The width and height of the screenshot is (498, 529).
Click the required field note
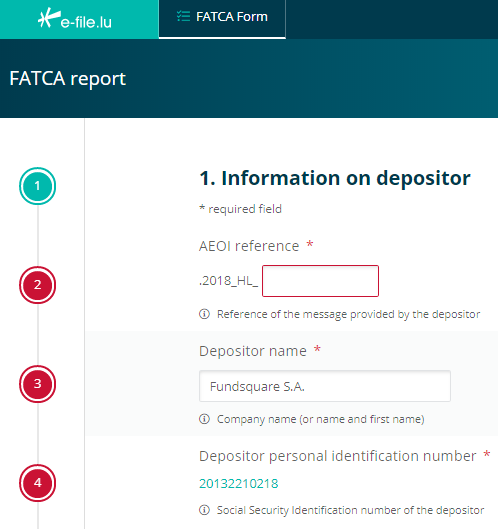(x=240, y=209)
